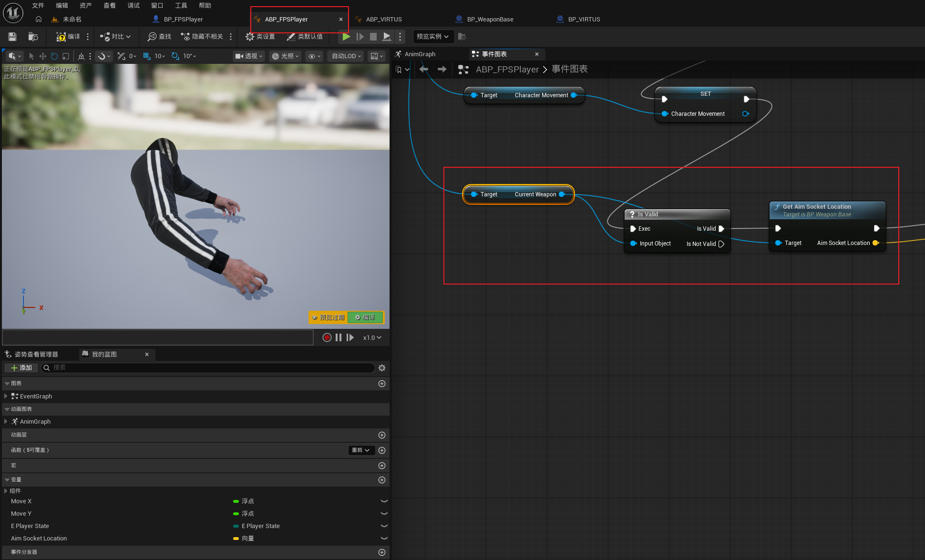925x560 pixels.
Task: Open the surface snapping dropdown
Action: [x=104, y=56]
